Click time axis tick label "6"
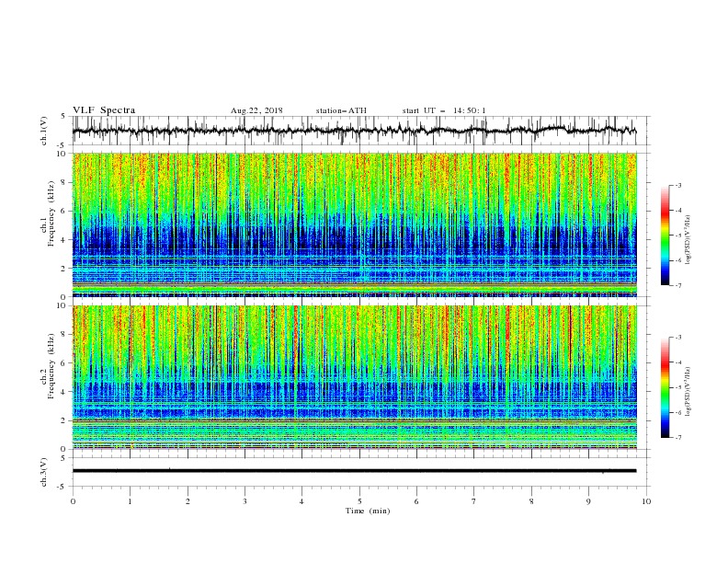The height and width of the screenshot is (563, 728). (x=416, y=501)
